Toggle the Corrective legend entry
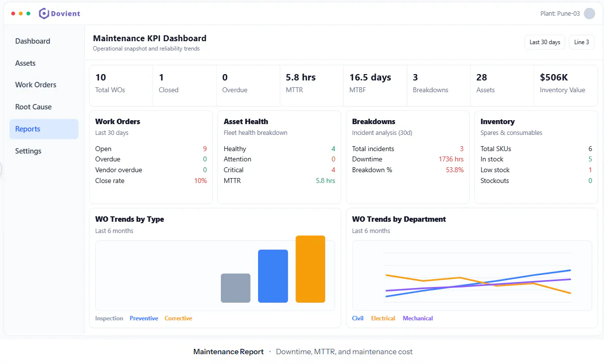The image size is (604, 364). coord(178,318)
